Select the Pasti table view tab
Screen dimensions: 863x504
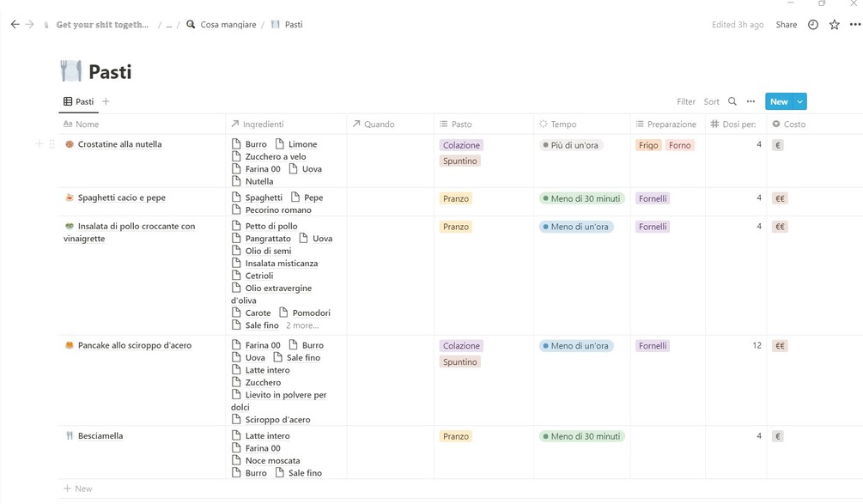coord(79,101)
